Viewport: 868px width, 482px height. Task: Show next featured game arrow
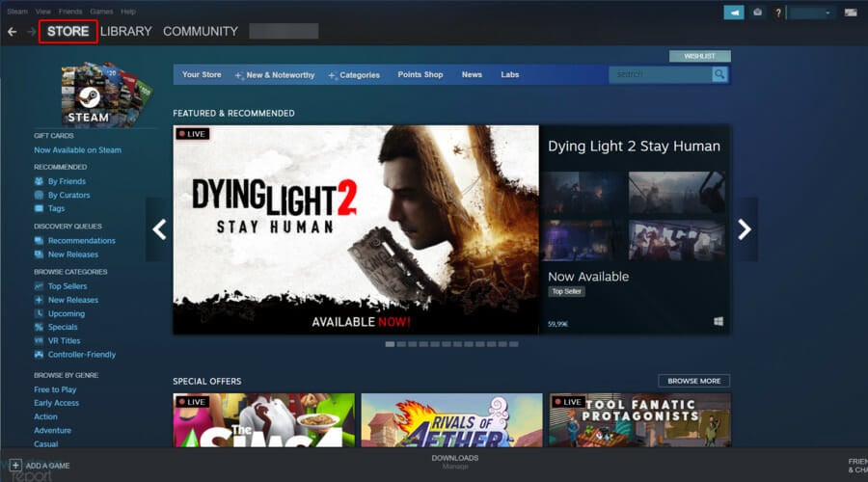click(x=745, y=229)
